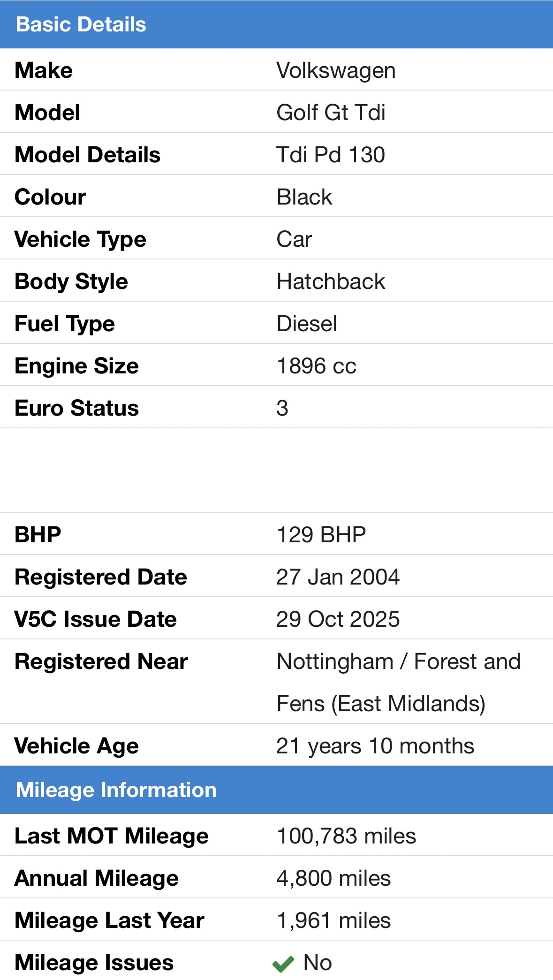The width and height of the screenshot is (553, 980).
Task: Select the 21 years 10 months age
Action: (375, 746)
